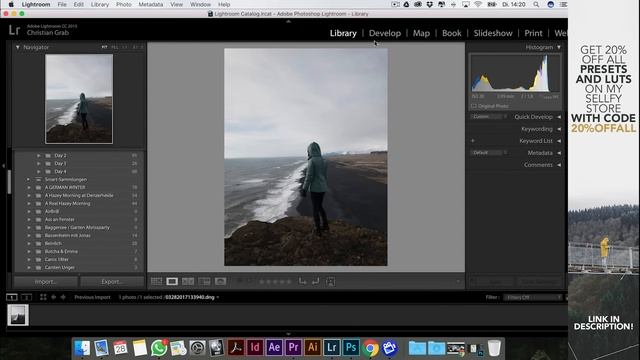Viewport: 640px width, 360px height.
Task: Open InDesign from the Dock
Action: pyautogui.click(x=255, y=348)
